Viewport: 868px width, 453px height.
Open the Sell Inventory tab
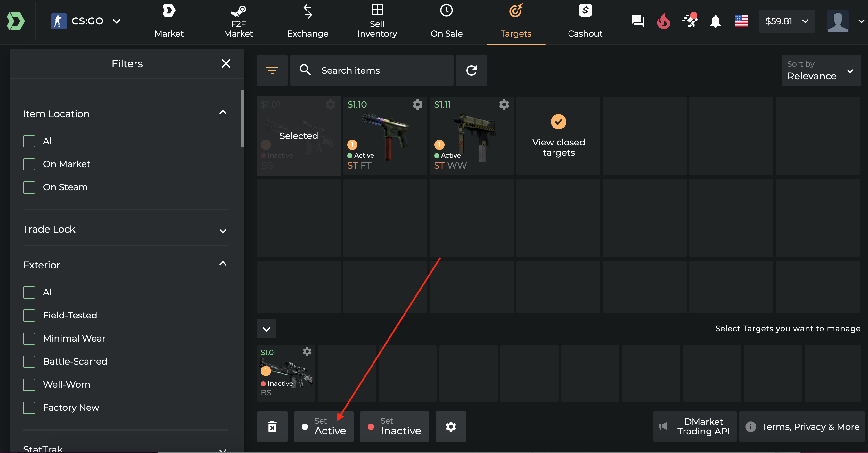377,21
